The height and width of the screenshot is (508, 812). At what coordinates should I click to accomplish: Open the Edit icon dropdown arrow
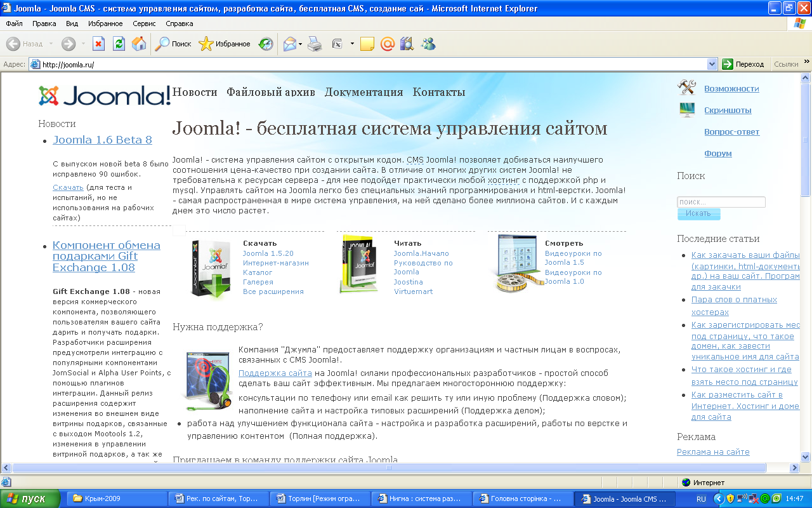(x=352, y=44)
